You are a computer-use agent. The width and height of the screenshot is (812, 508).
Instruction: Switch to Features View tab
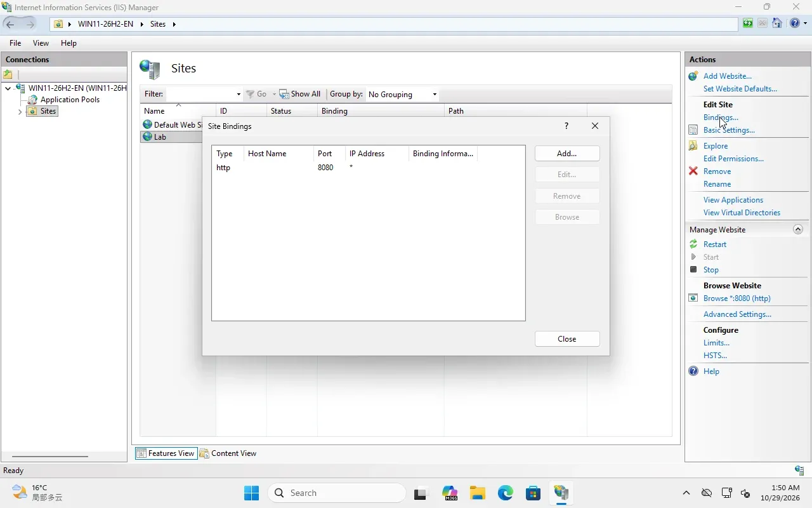tap(165, 453)
